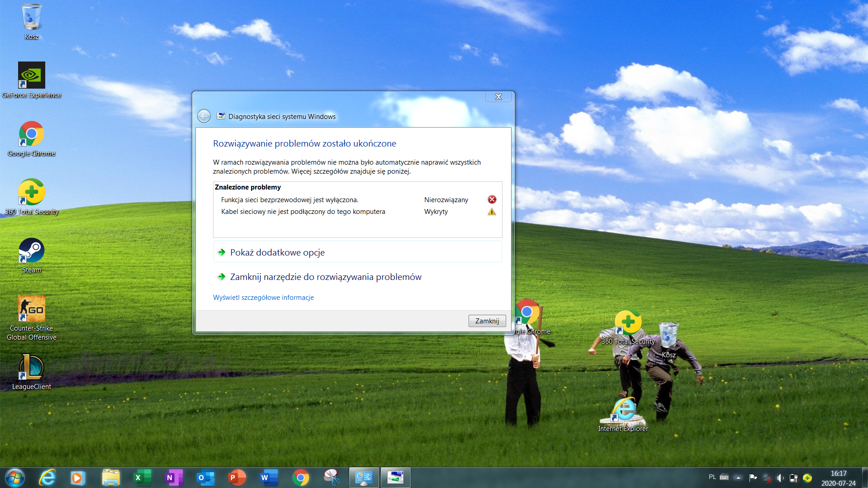This screenshot has width=868, height=488.
Task: Select the Google Chrome shortcut below GeForce Experience
Action: [x=31, y=139]
